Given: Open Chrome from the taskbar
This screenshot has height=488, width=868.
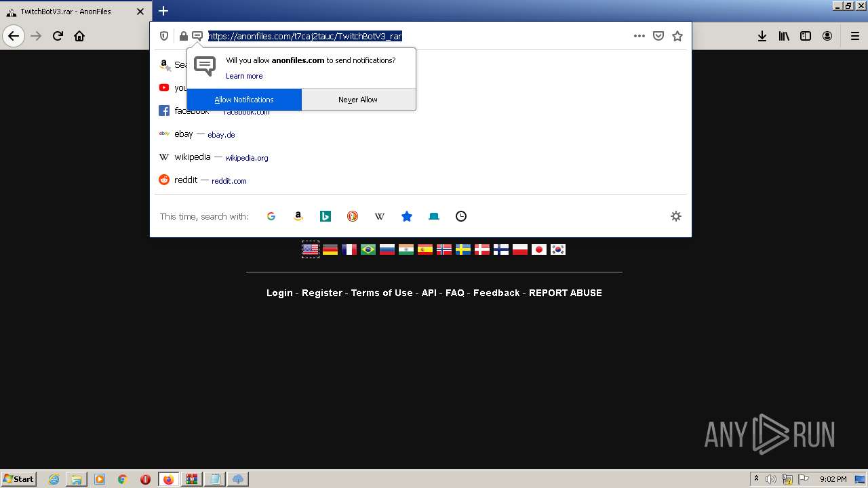Looking at the screenshot, I should (x=123, y=479).
